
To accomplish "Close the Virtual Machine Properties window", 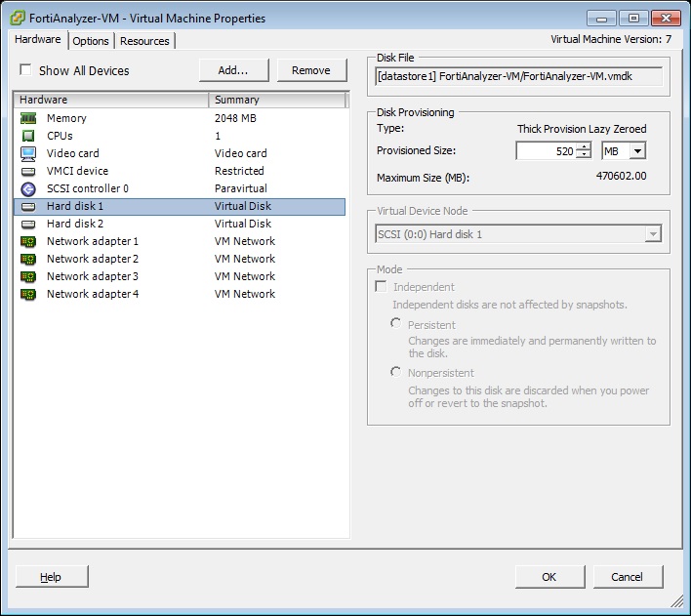I will pyautogui.click(x=666, y=19).
